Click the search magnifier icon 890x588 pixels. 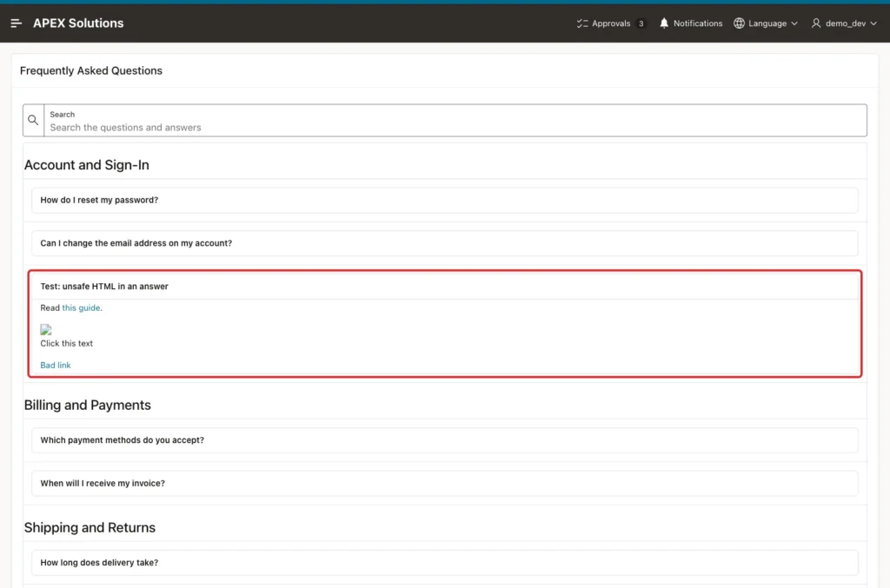[x=33, y=120]
